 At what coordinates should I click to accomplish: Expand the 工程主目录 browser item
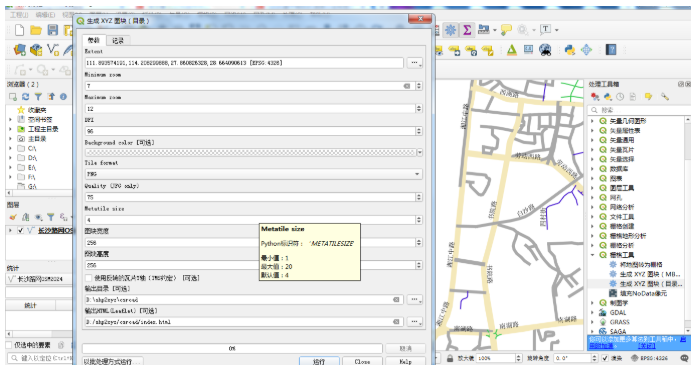tap(11, 129)
